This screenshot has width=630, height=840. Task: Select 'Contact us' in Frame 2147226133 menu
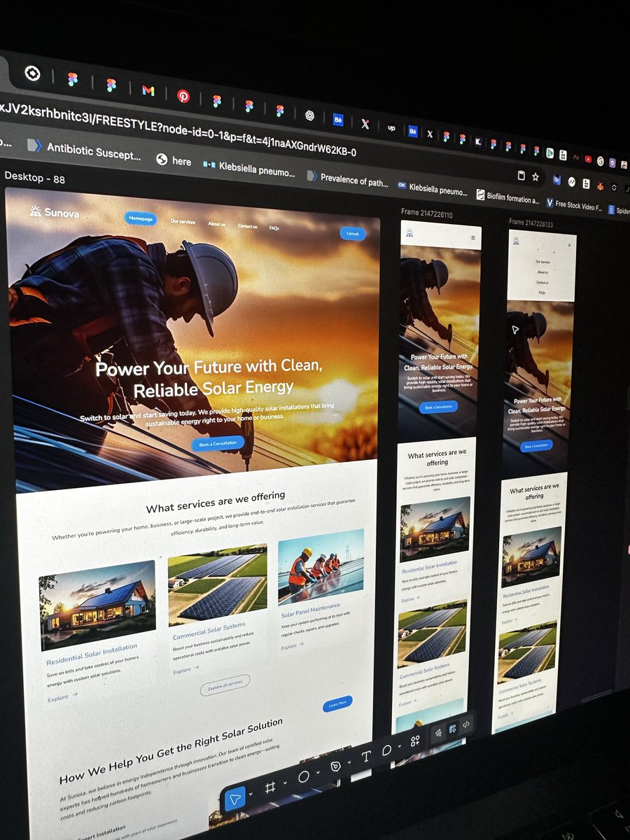542,282
